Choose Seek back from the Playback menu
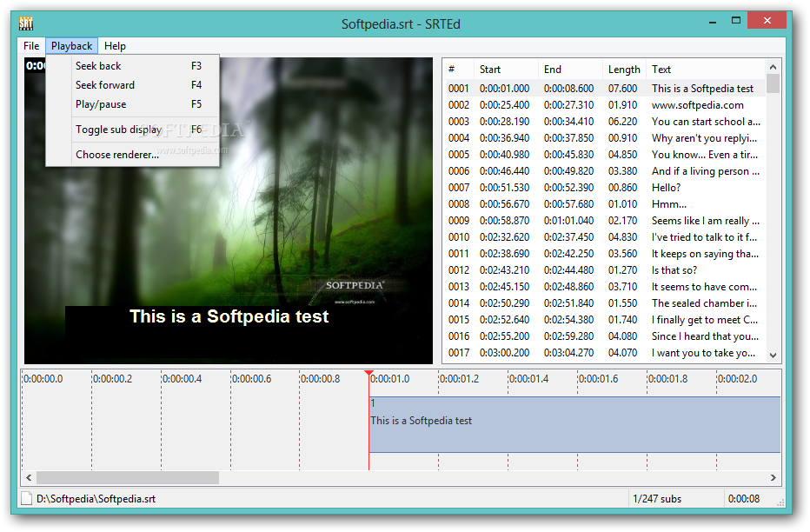Image resolution: width=810 pixels, height=532 pixels. click(x=133, y=66)
